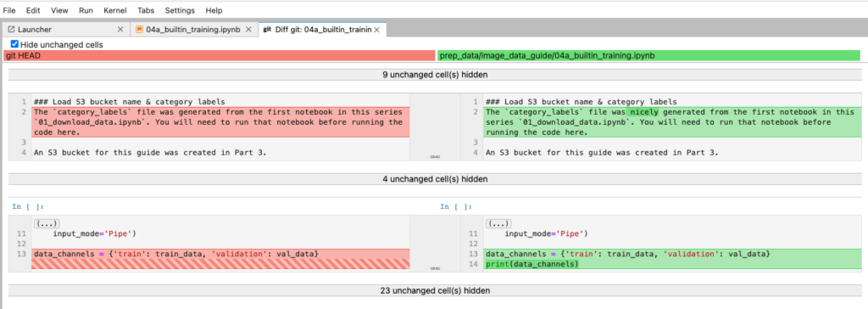Open the Settings menu
The height and width of the screenshot is (309, 868).
[x=180, y=10]
